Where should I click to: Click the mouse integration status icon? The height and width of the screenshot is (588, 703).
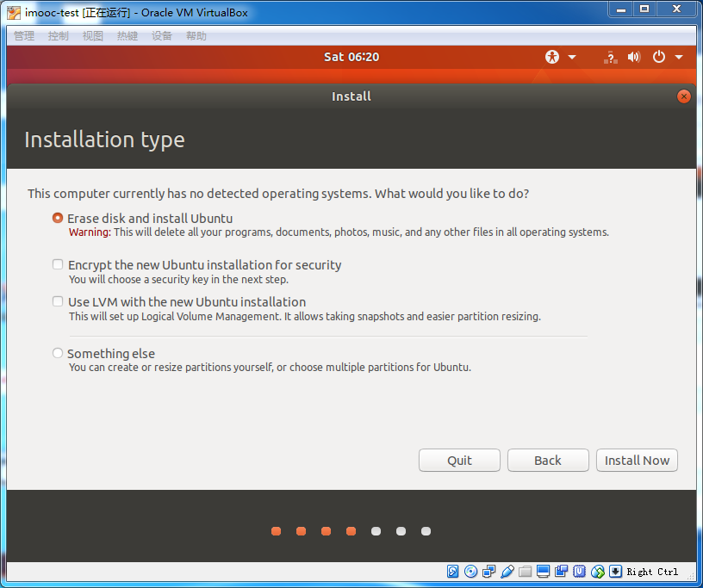click(x=598, y=572)
